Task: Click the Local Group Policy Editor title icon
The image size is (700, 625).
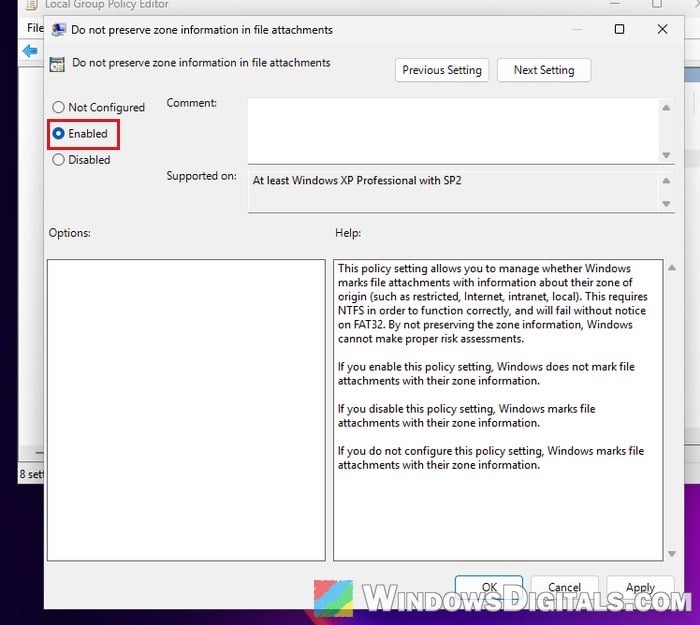Action: pos(31,4)
